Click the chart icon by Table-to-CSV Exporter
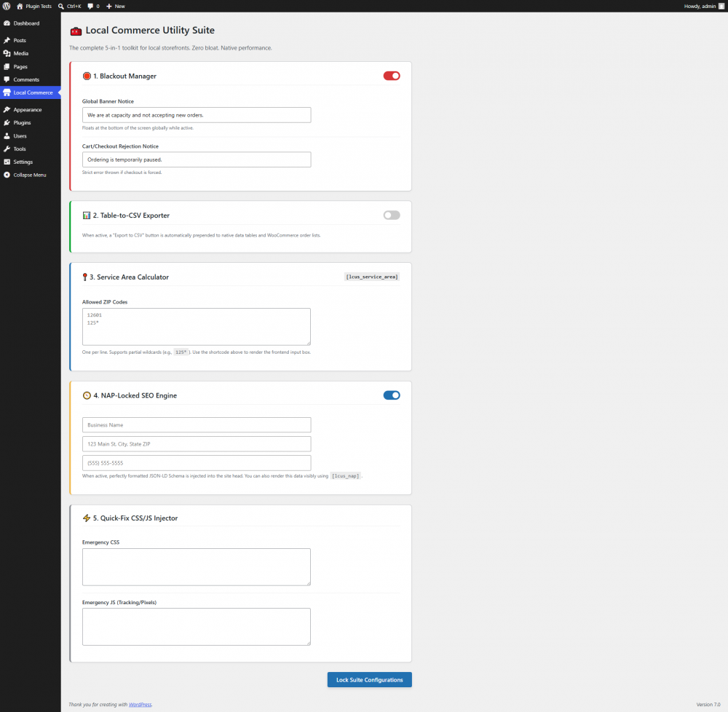This screenshot has height=712, width=728. pos(87,215)
